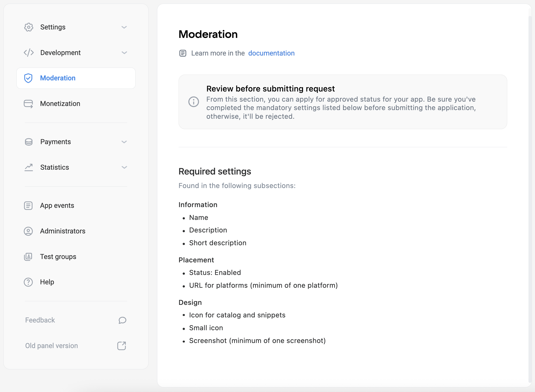Open the Payments section label
This screenshot has height=392, width=535.
56,142
